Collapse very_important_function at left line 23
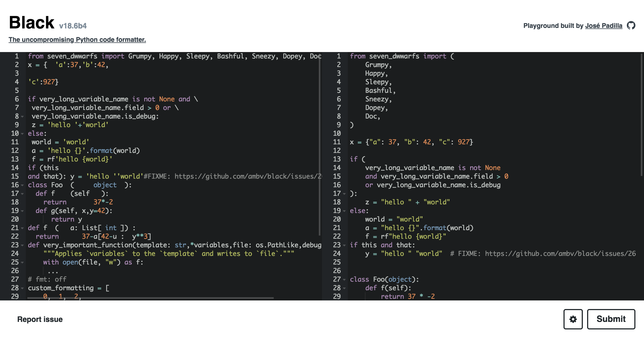 click(22, 245)
